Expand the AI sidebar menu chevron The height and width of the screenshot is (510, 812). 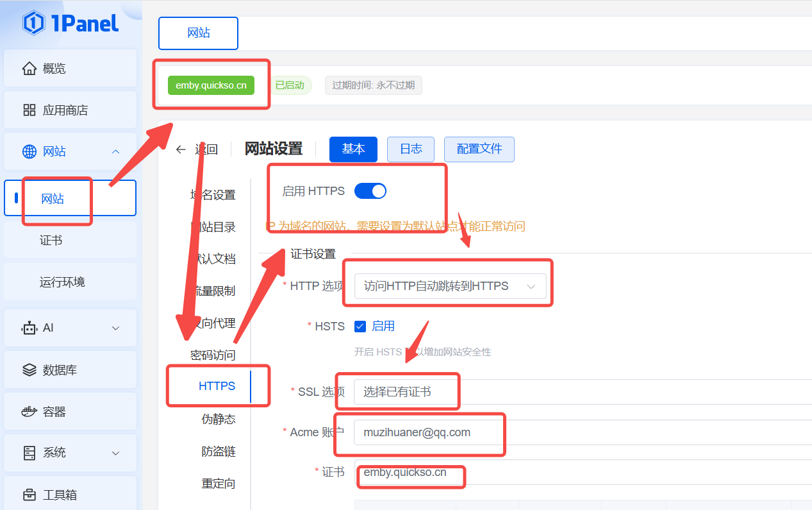[x=116, y=328]
